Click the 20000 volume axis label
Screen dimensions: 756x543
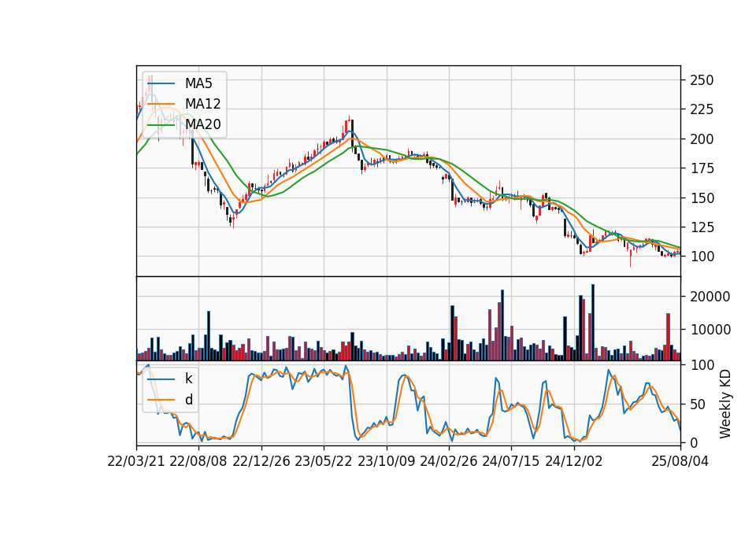pos(710,297)
